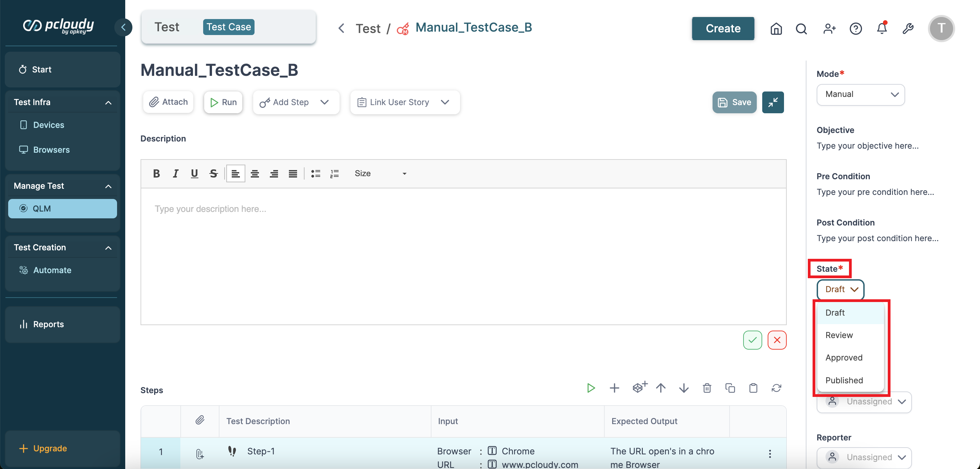Collapse the Test Creation section
Screen dimensions: 980x469
point(108,248)
